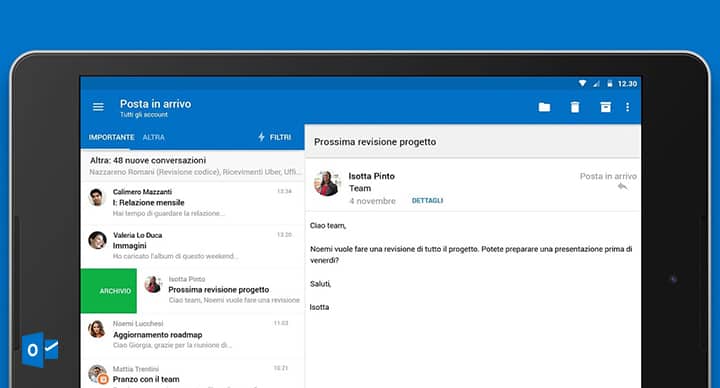Click Calimero Mazzanti avatar
The width and height of the screenshot is (720, 388).
96,197
